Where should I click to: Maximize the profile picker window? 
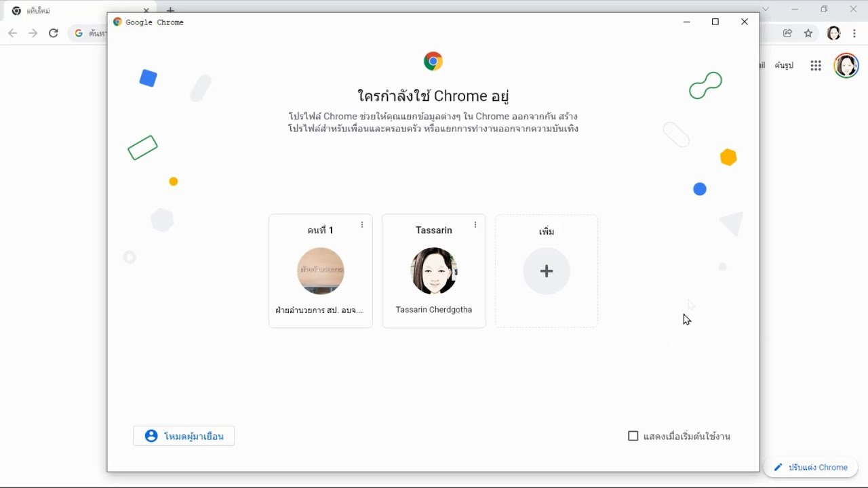pos(715,22)
